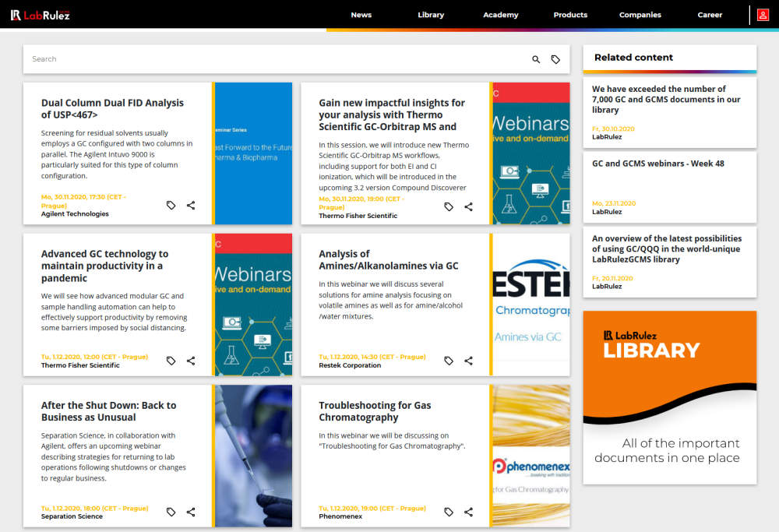
Task: Click tag icon on Amines/Alkanolamines card
Action: click(x=449, y=361)
